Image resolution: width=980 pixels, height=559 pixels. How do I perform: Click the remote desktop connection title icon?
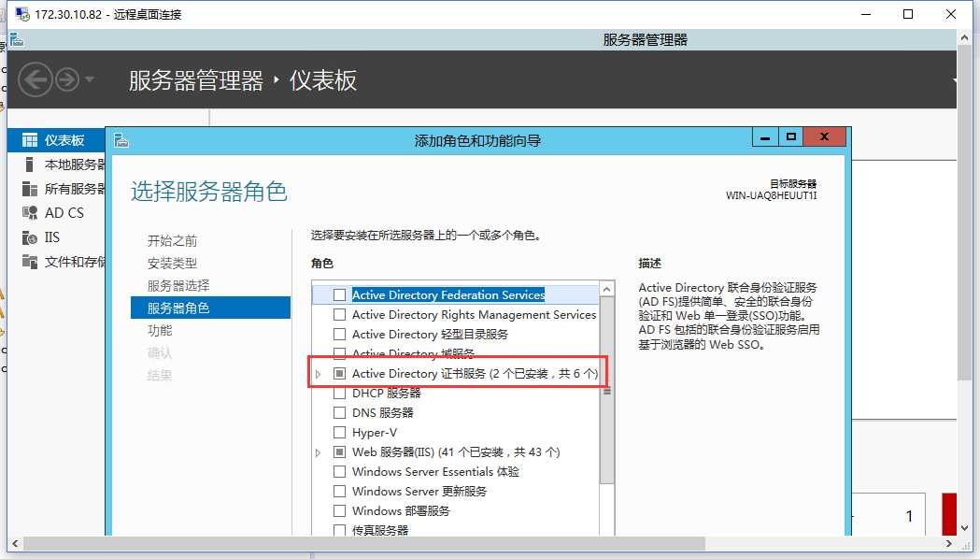[x=22, y=14]
